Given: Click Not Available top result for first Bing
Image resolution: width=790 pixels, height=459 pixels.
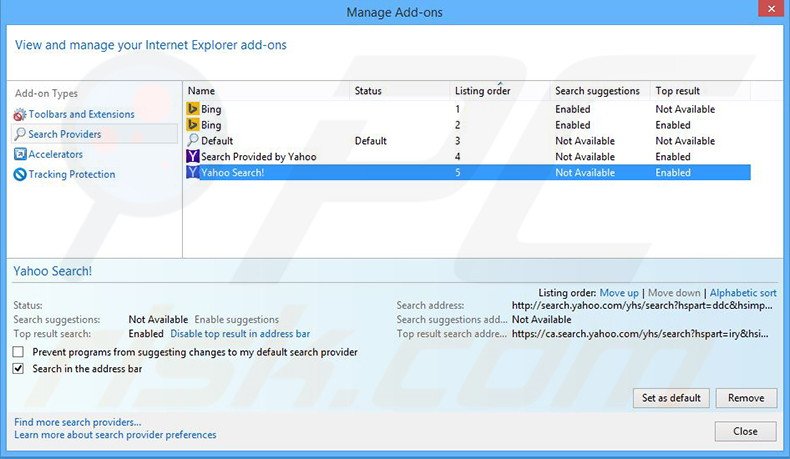Looking at the screenshot, I should click(x=685, y=109).
